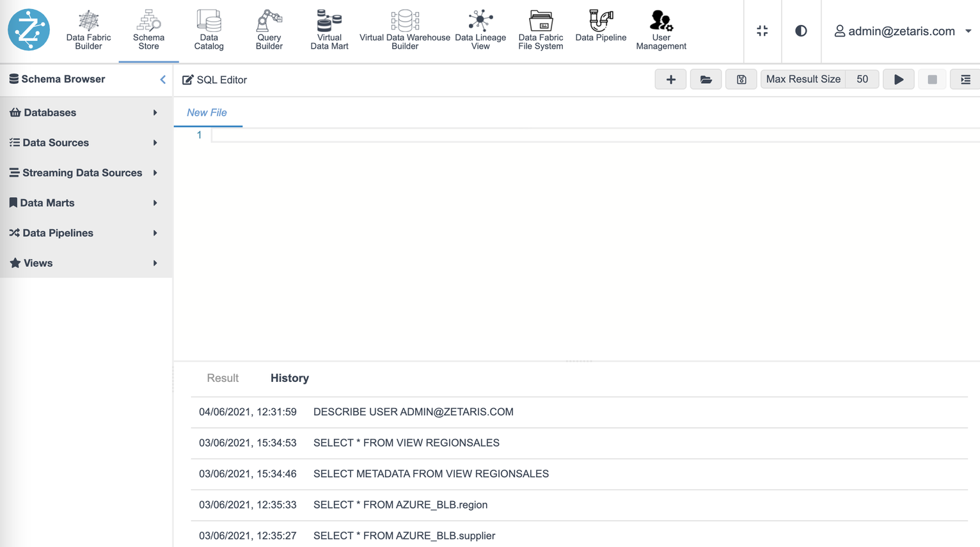The height and width of the screenshot is (547, 980).
Task: Select the Query Builder tool
Action: [269, 30]
